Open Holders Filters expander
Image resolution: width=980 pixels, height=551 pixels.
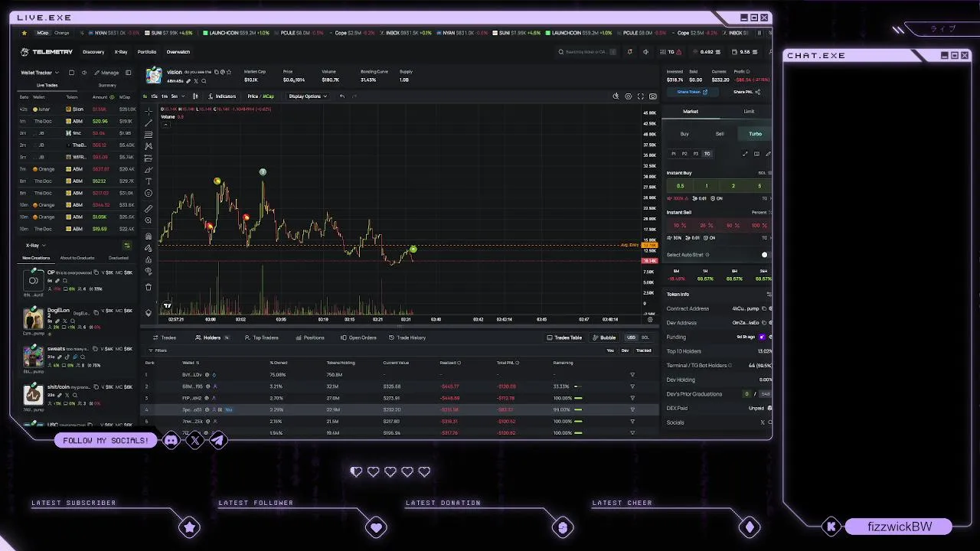click(x=159, y=350)
